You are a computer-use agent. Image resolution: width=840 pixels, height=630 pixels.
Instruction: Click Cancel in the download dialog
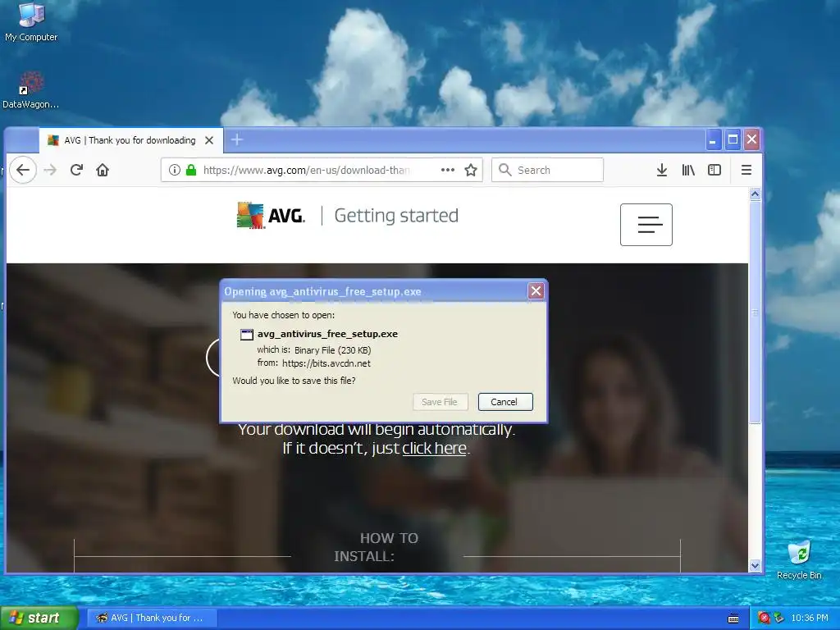pyautogui.click(x=504, y=402)
